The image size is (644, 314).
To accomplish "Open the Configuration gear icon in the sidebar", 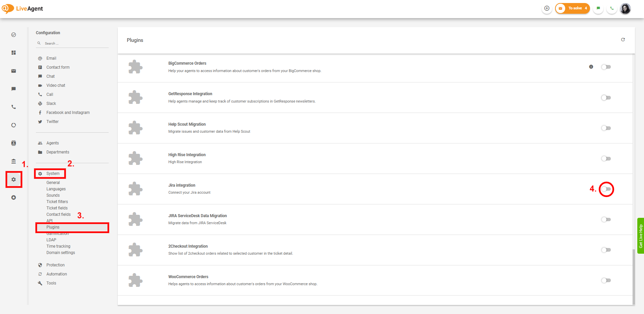I will [x=14, y=180].
